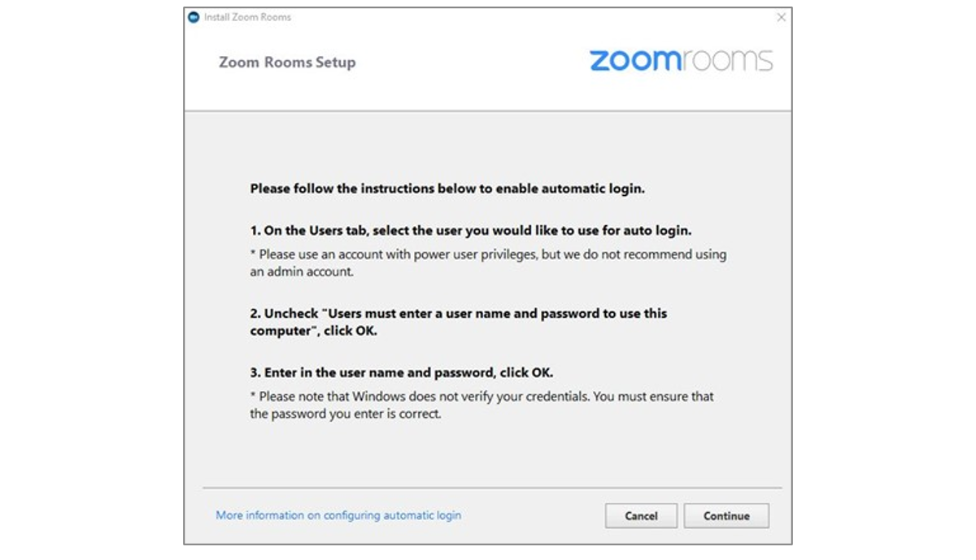Viewport: 976px width, 560px height.
Task: Click the Continue button
Action: point(726,516)
